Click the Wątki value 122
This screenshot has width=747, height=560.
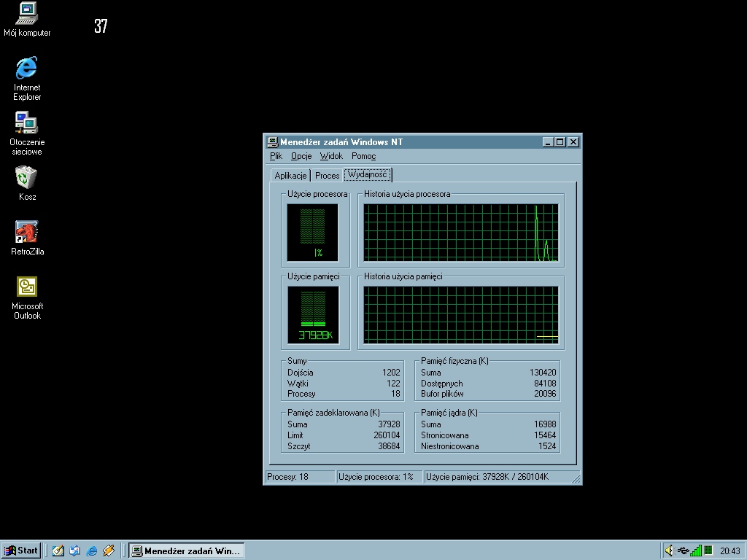[393, 384]
